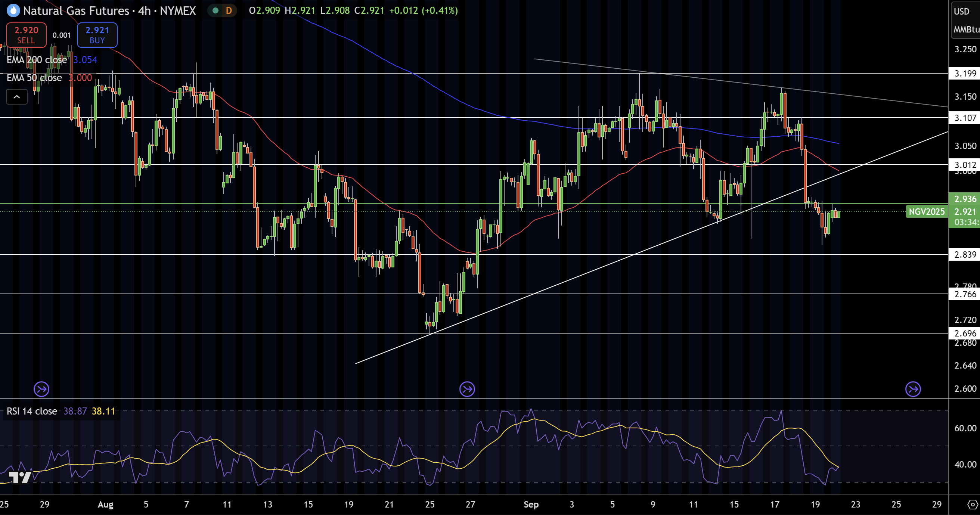
Task: Click the contract rollover marker near Jul 29
Action: 41,389
